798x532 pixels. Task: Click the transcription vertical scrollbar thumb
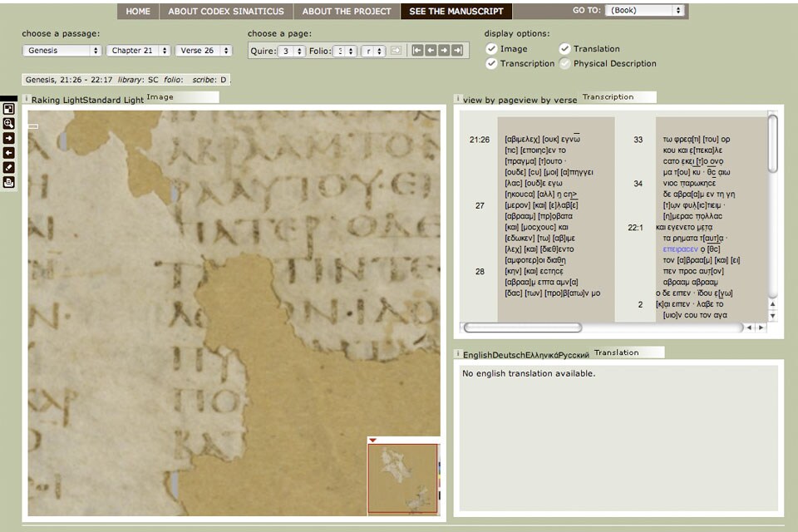pos(772,144)
